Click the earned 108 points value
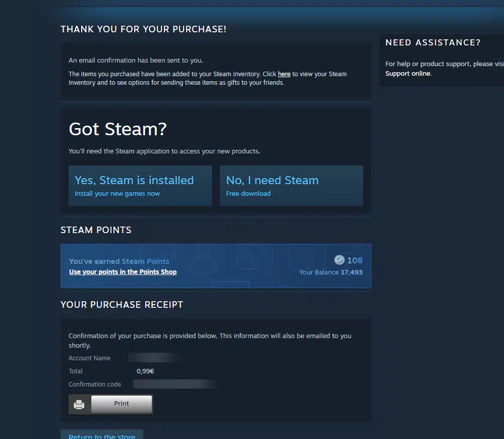The width and height of the screenshot is (504, 439). tap(355, 260)
